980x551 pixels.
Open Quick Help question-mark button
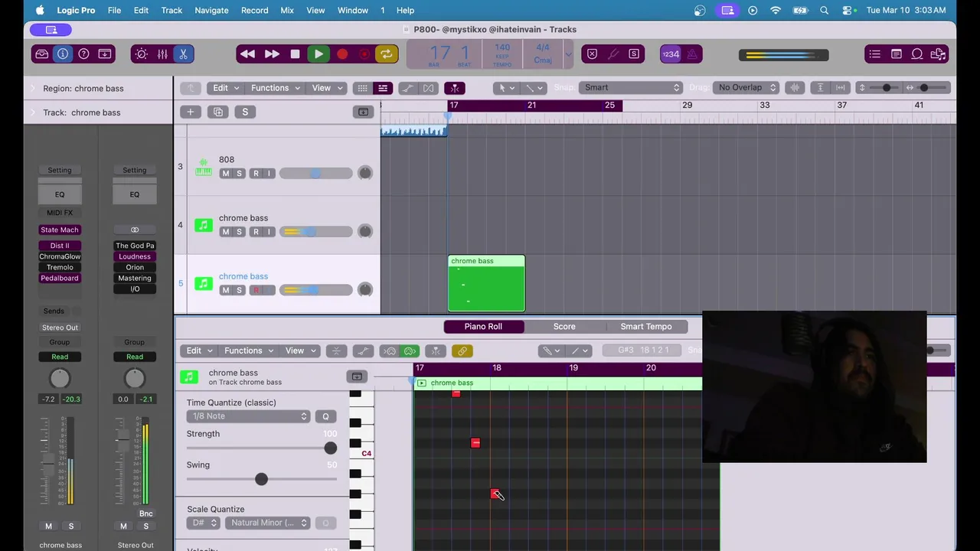(83, 54)
